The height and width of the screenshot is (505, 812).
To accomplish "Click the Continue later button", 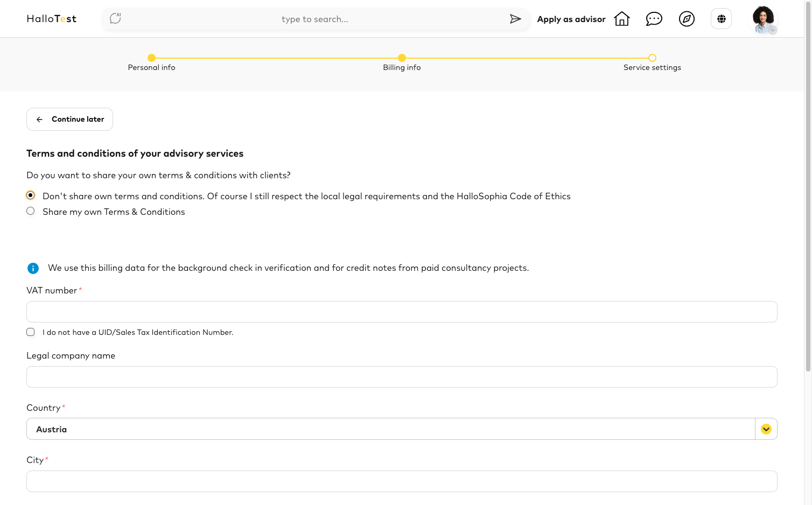I will tap(69, 119).
